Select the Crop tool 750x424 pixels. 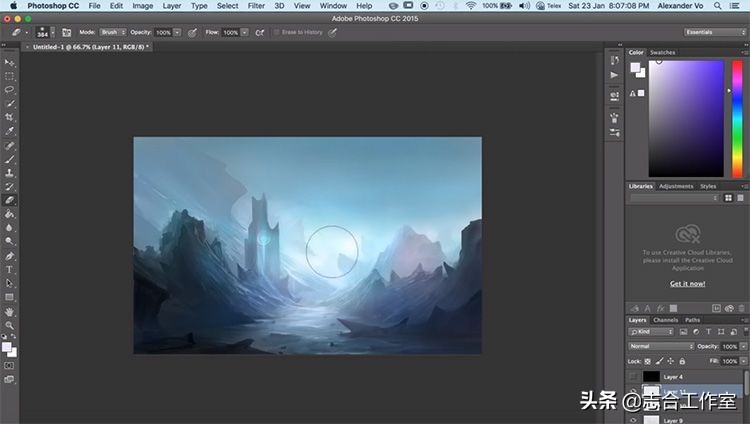pyautogui.click(x=10, y=117)
